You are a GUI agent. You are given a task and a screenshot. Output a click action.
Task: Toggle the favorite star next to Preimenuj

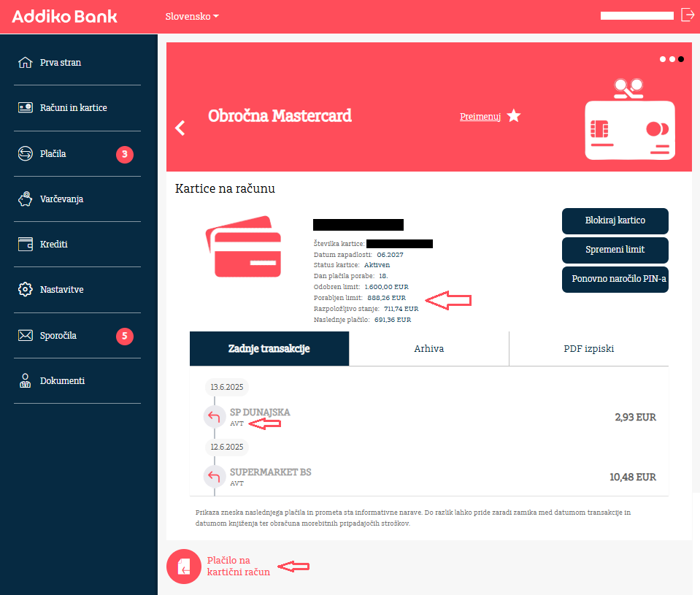(514, 115)
